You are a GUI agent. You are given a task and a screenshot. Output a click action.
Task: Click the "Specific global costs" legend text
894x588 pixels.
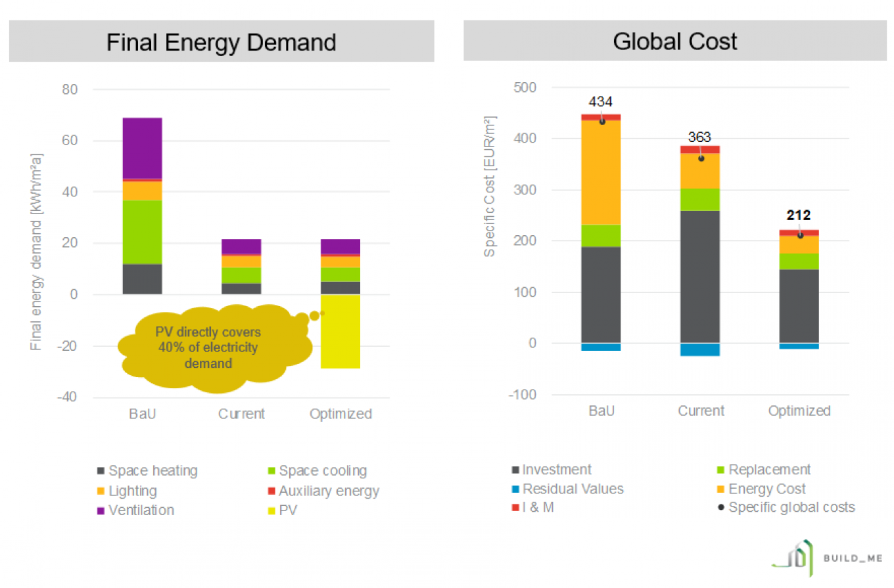(792, 507)
